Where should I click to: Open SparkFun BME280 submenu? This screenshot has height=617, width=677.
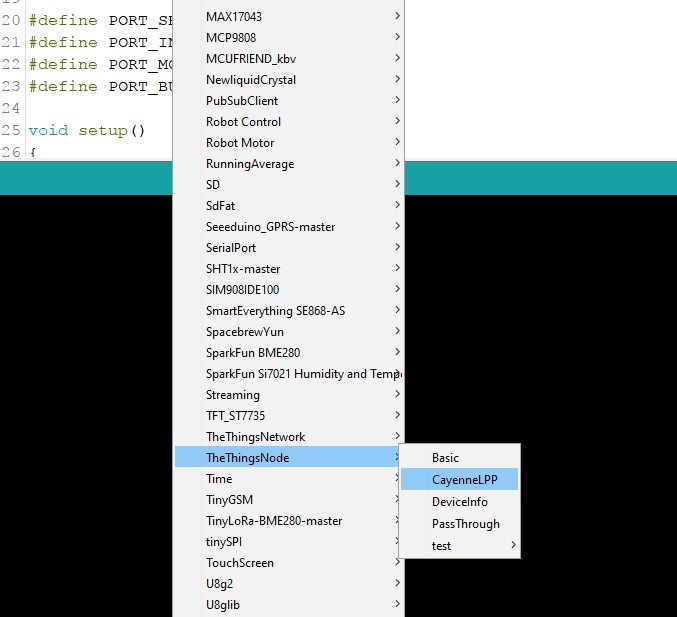(288, 353)
